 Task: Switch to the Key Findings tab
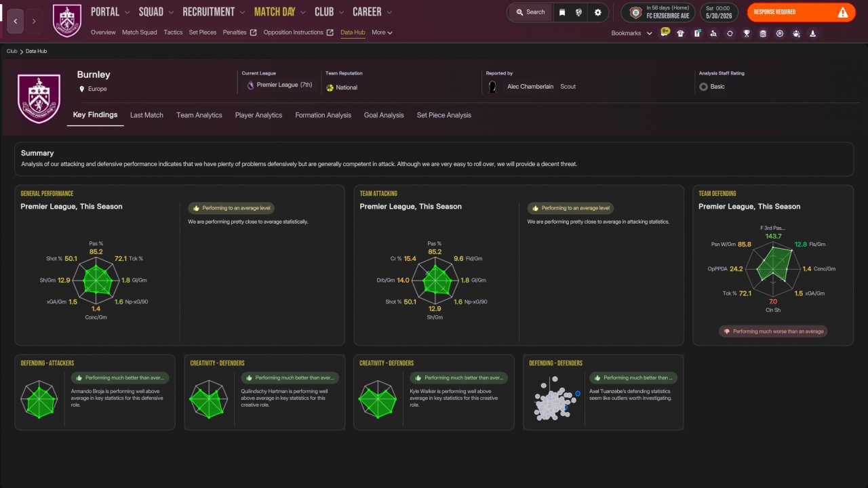pos(96,115)
